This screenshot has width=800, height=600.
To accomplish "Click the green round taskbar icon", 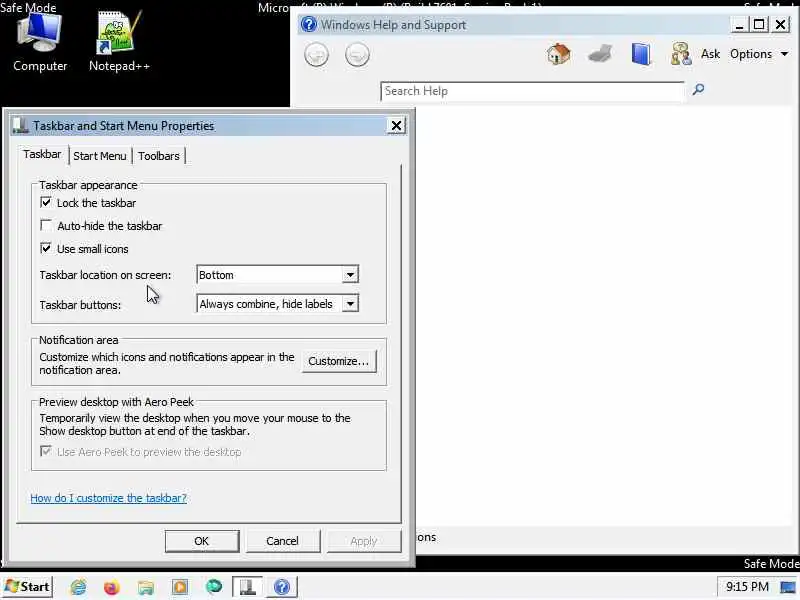I will [x=214, y=587].
